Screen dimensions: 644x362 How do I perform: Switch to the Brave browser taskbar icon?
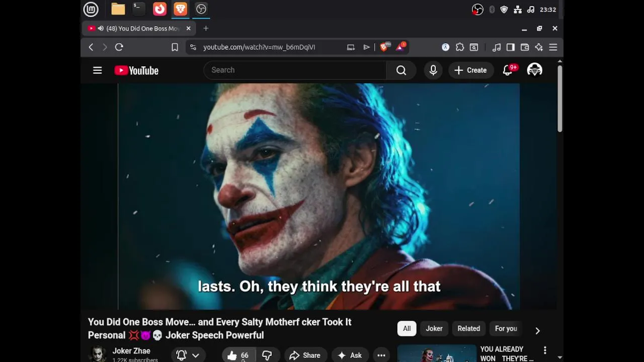[180, 9]
